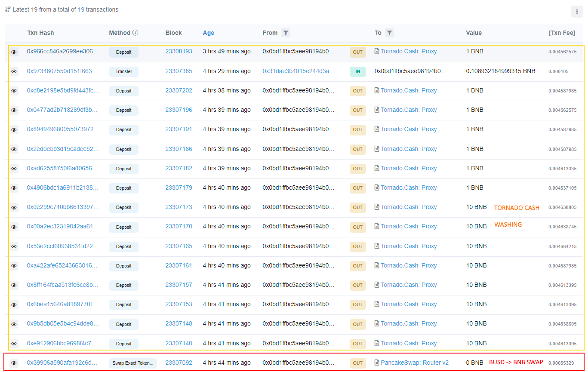Preview transaction 0x9734807550d151f663 eye icon
The width and height of the screenshot is (588, 372).
(x=14, y=71)
